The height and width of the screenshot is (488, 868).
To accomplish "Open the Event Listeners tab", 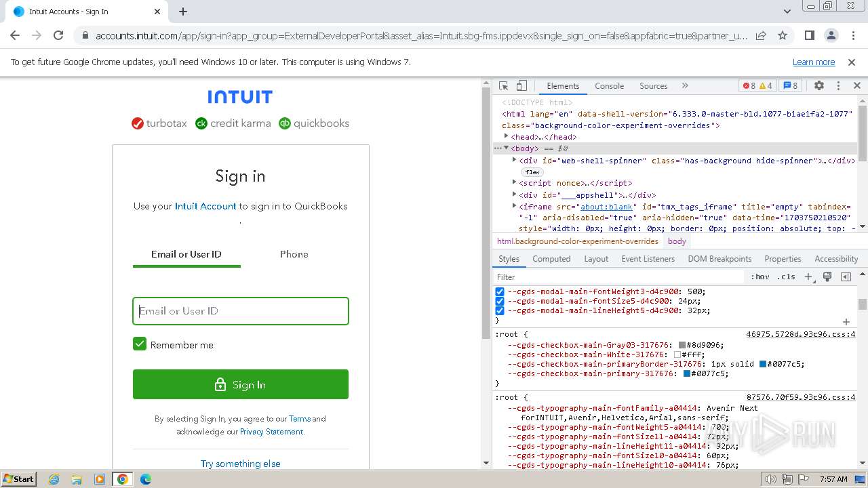I will click(648, 259).
